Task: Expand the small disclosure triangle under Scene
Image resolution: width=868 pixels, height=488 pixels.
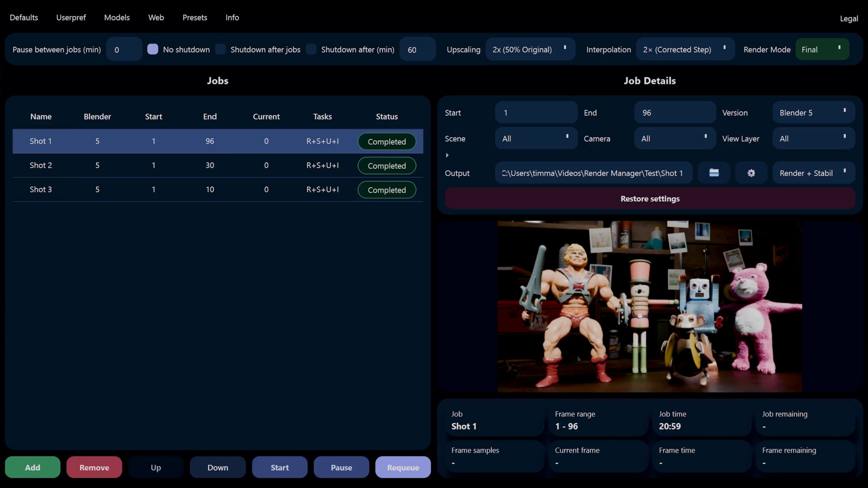Action: (x=447, y=155)
